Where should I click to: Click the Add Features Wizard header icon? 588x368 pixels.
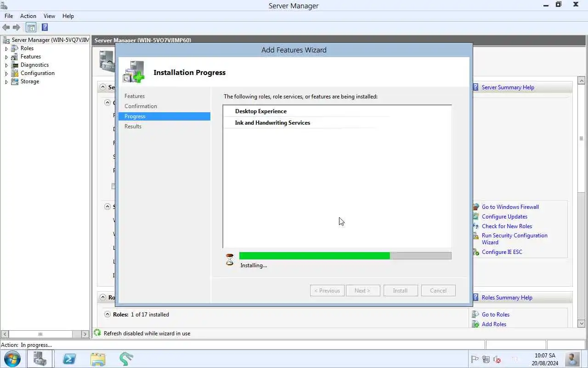(x=134, y=72)
